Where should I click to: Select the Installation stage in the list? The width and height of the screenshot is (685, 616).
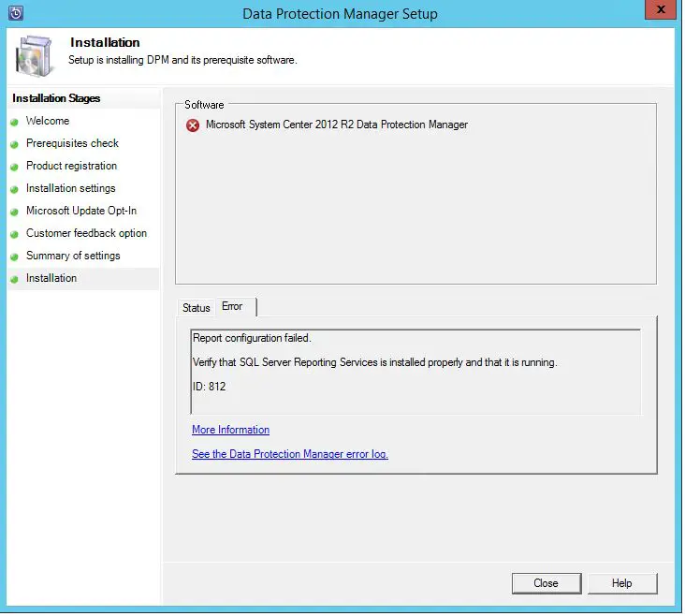pos(51,278)
